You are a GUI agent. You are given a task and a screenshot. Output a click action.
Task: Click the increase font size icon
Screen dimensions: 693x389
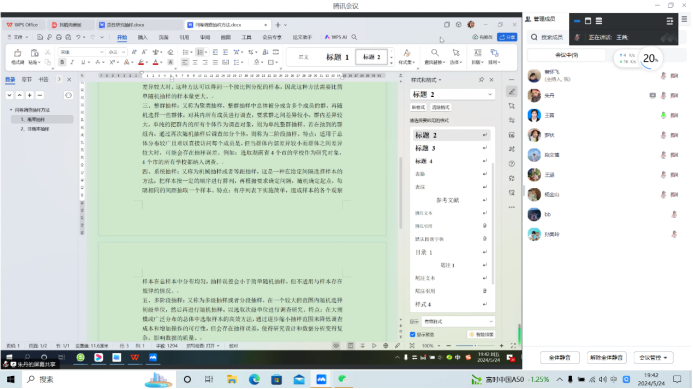tap(134, 52)
